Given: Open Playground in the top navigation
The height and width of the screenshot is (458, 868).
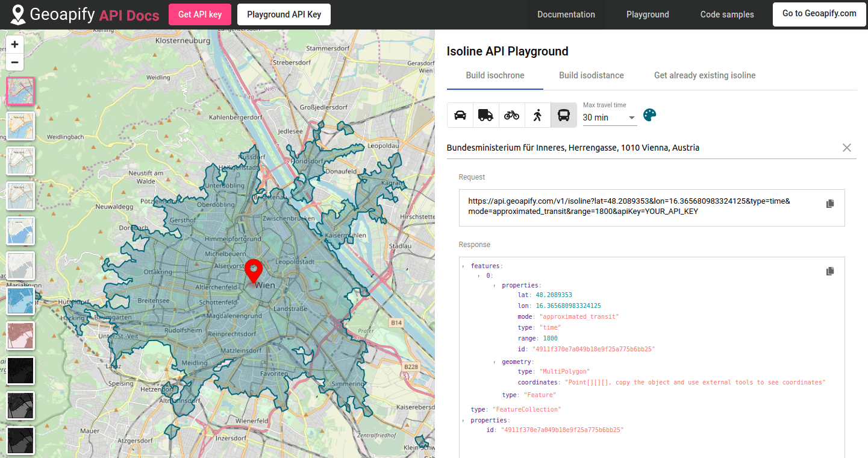Looking at the screenshot, I should [x=648, y=14].
